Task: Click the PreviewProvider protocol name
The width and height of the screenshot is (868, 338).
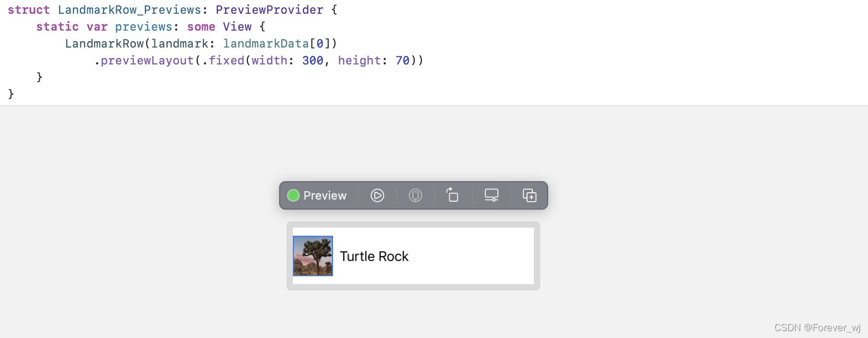Action: point(270,10)
